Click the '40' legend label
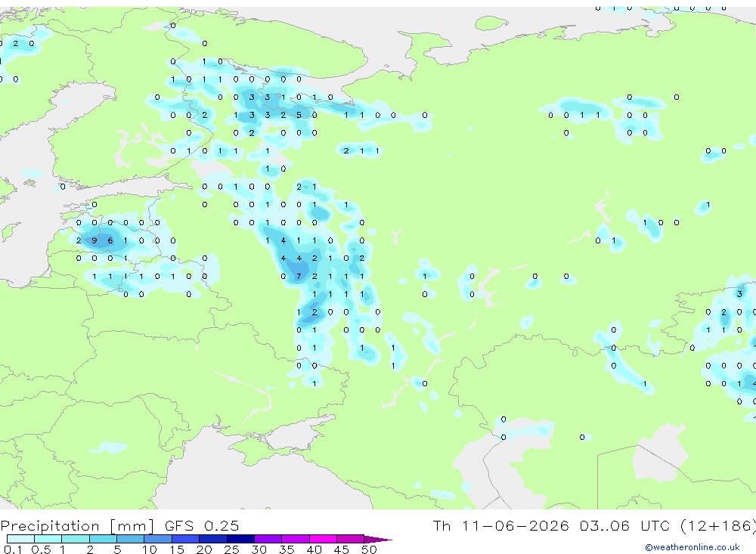The image size is (756, 554). tap(314, 549)
